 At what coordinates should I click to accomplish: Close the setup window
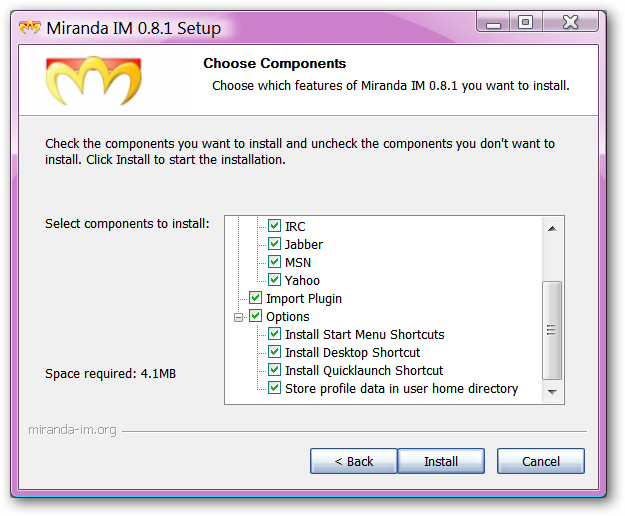coord(570,23)
